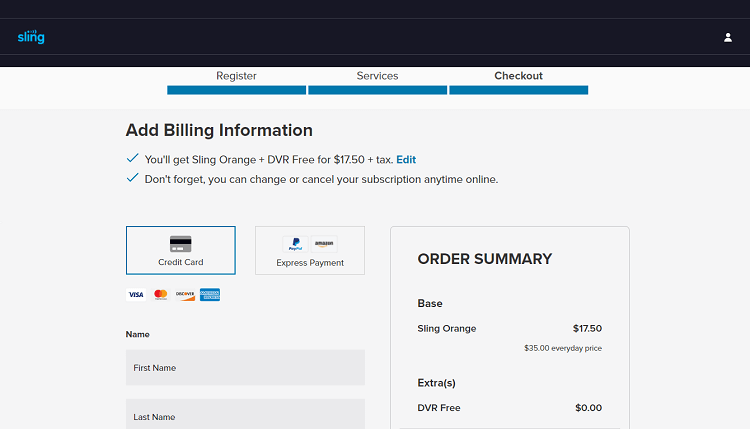Focus the First Name input field
The height and width of the screenshot is (429, 750).
(245, 367)
